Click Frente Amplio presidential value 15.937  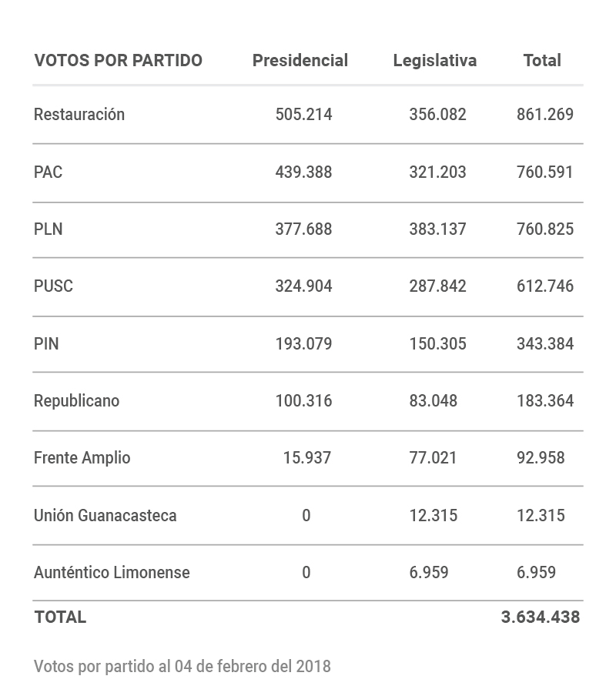pos(306,458)
